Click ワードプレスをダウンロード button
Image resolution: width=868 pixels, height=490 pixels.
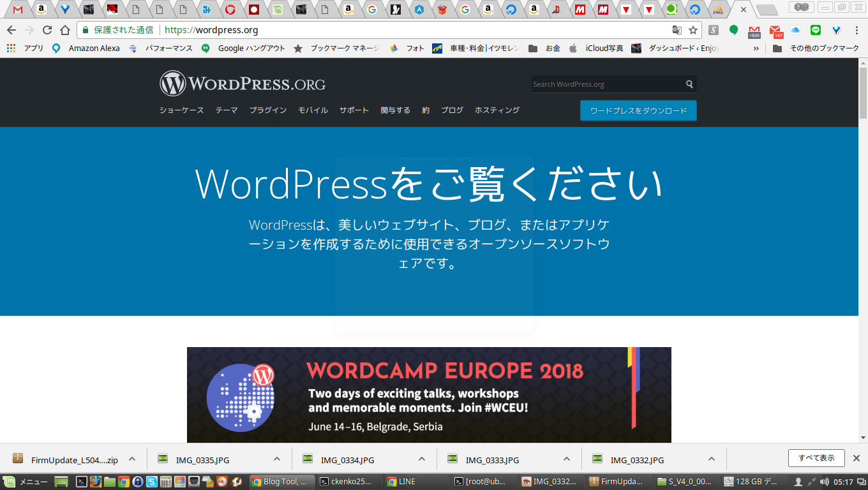tap(638, 110)
